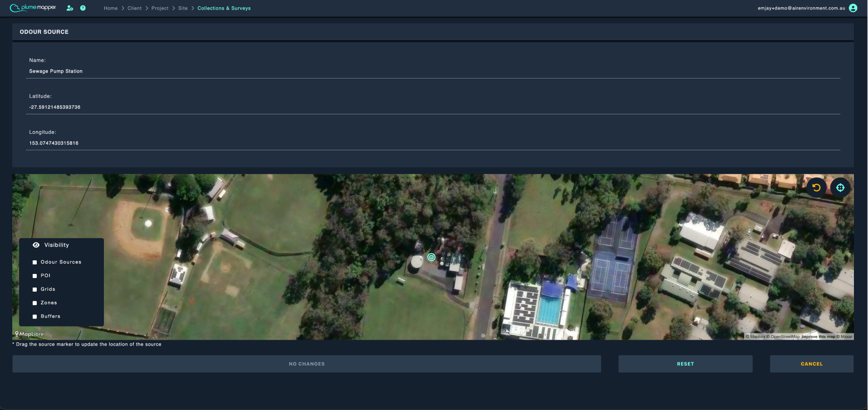The image size is (868, 410).
Task: Go to Home breadcrumb
Action: coord(111,8)
